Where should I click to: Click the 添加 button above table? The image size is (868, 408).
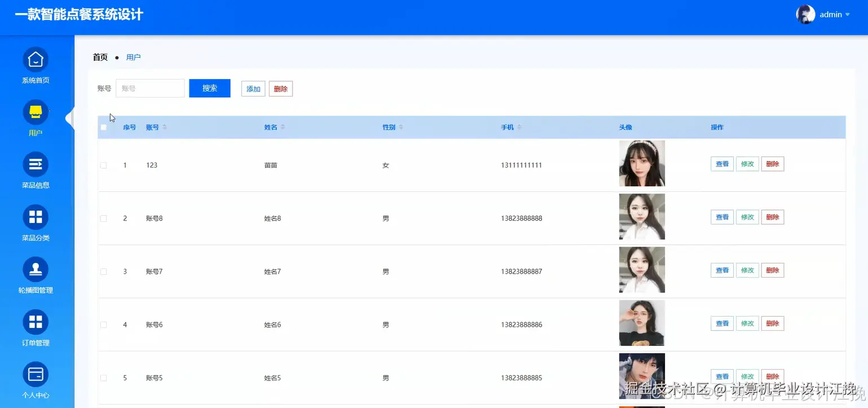point(253,89)
